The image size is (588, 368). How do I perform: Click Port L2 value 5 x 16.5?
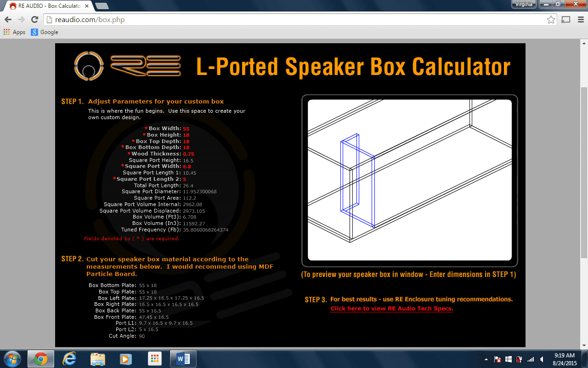[x=149, y=330]
